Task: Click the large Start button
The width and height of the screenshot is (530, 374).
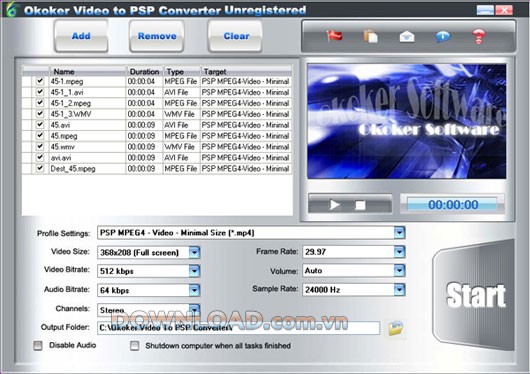Action: (474, 295)
